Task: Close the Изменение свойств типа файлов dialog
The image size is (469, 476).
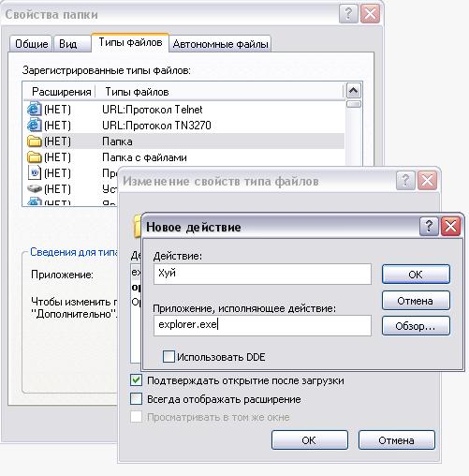Action: (427, 180)
